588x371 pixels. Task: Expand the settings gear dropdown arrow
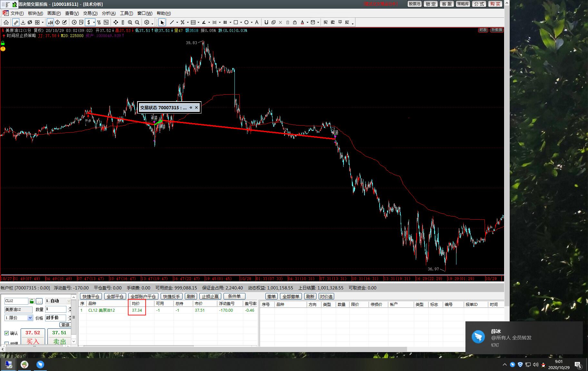(152, 23)
